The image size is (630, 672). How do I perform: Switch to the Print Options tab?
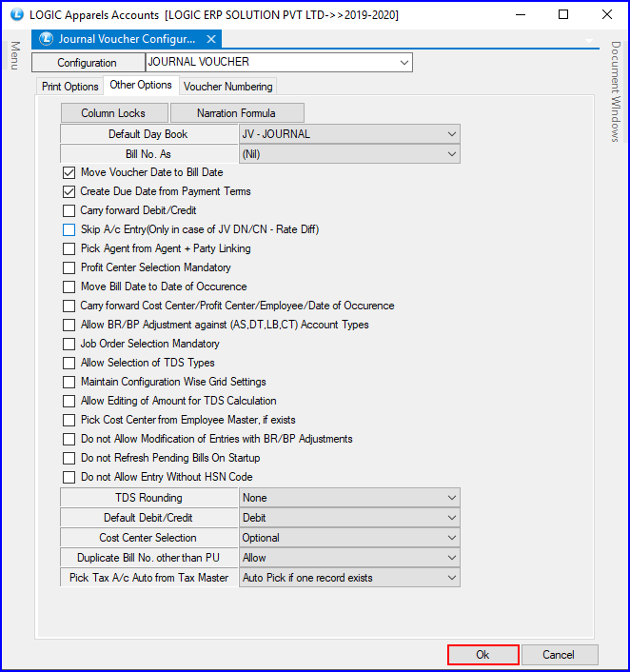click(69, 87)
